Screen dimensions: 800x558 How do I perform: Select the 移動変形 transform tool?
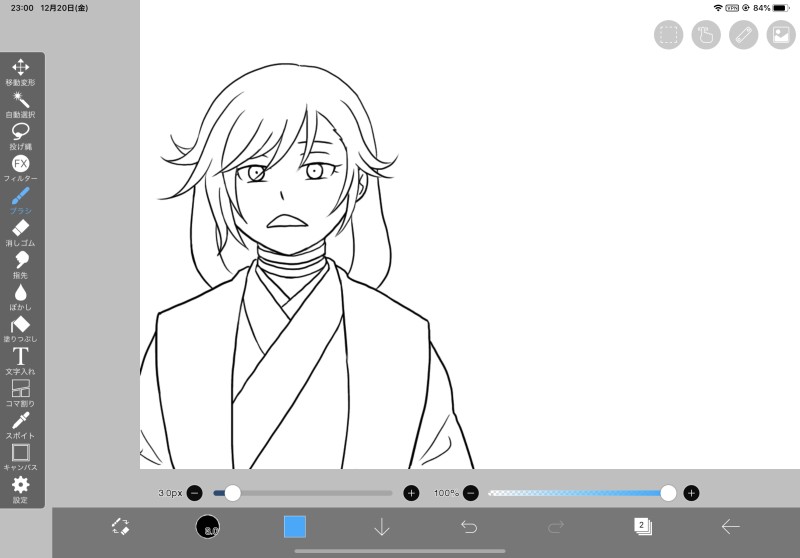20,72
